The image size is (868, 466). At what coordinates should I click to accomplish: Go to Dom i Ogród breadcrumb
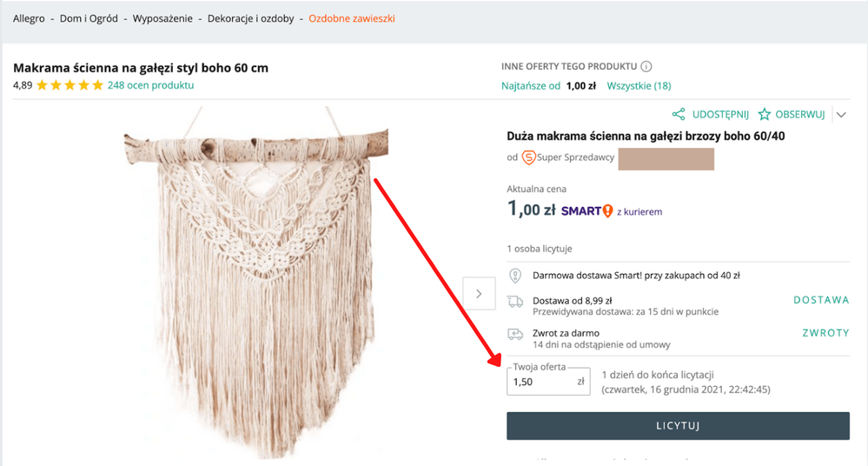(87, 18)
